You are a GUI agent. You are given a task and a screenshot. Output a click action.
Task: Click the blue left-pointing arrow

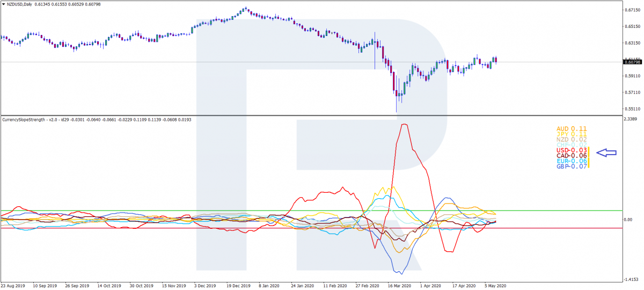[x=606, y=153]
